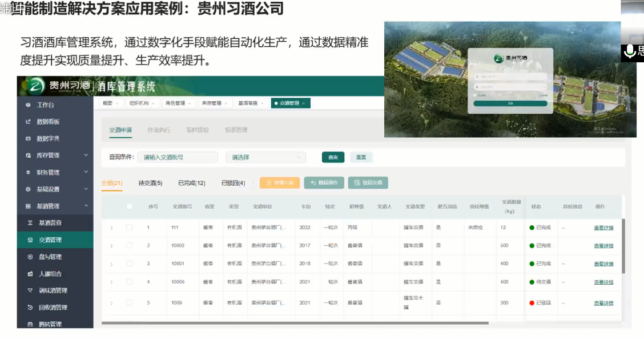Open 查看详情 link for batch 10002
Screen dimensions: 644x339
pyautogui.click(x=603, y=246)
